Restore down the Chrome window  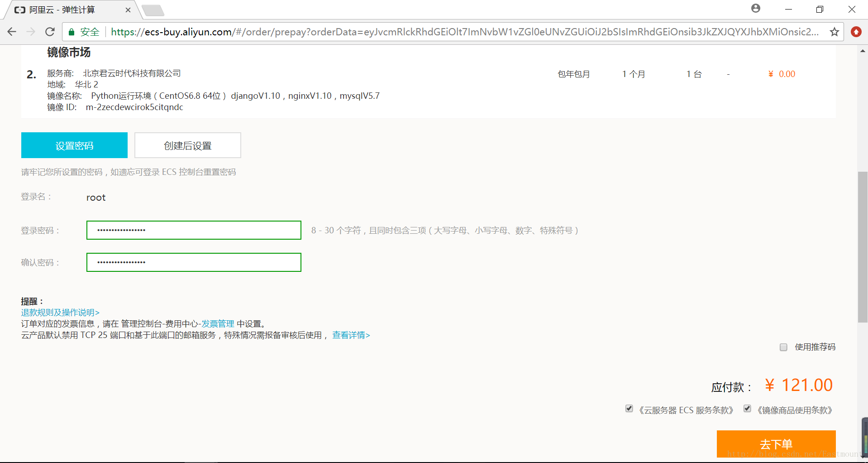(820, 9)
